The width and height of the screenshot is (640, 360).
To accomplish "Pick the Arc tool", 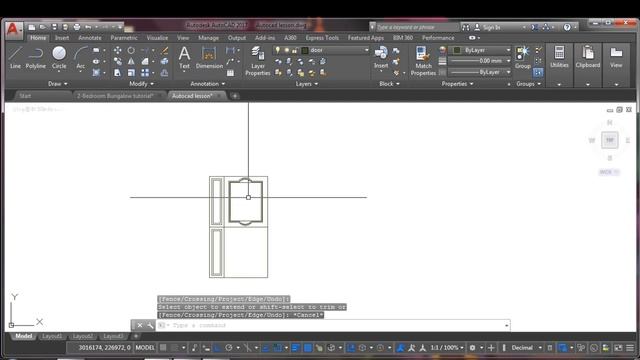I will pos(80,58).
